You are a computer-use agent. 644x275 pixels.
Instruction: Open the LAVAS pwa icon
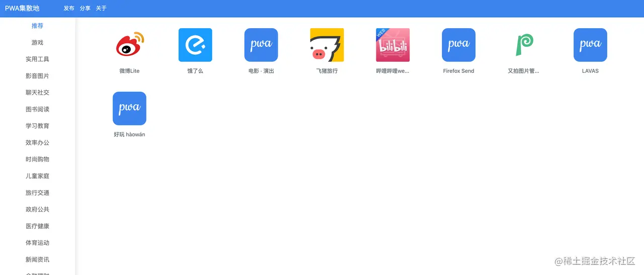point(590,45)
